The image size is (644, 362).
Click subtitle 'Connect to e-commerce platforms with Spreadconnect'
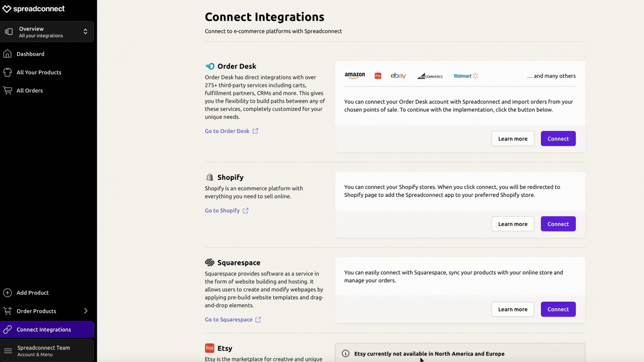(273, 31)
